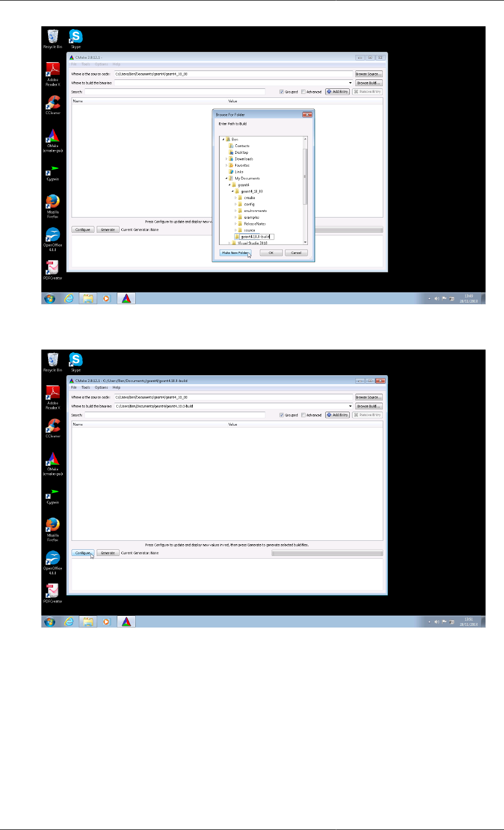The width and height of the screenshot is (504, 830).
Task: Open the Start menu in the 13:51 taskbar
Action: (49, 621)
